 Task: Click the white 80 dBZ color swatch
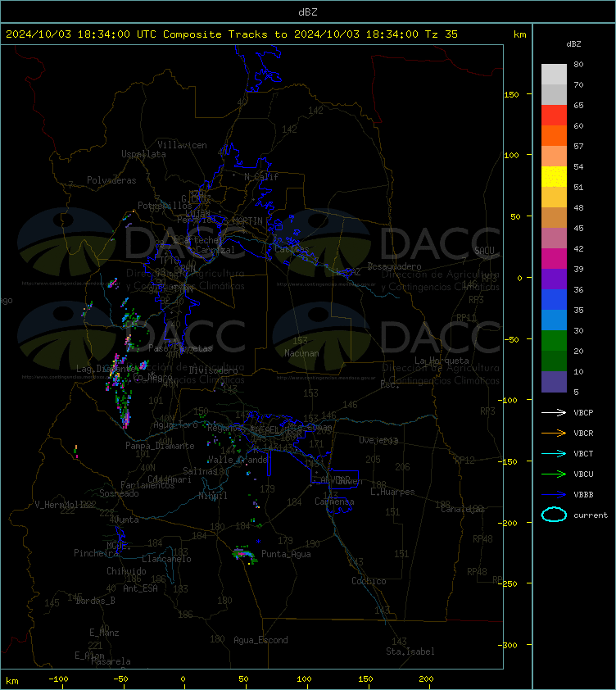(554, 75)
